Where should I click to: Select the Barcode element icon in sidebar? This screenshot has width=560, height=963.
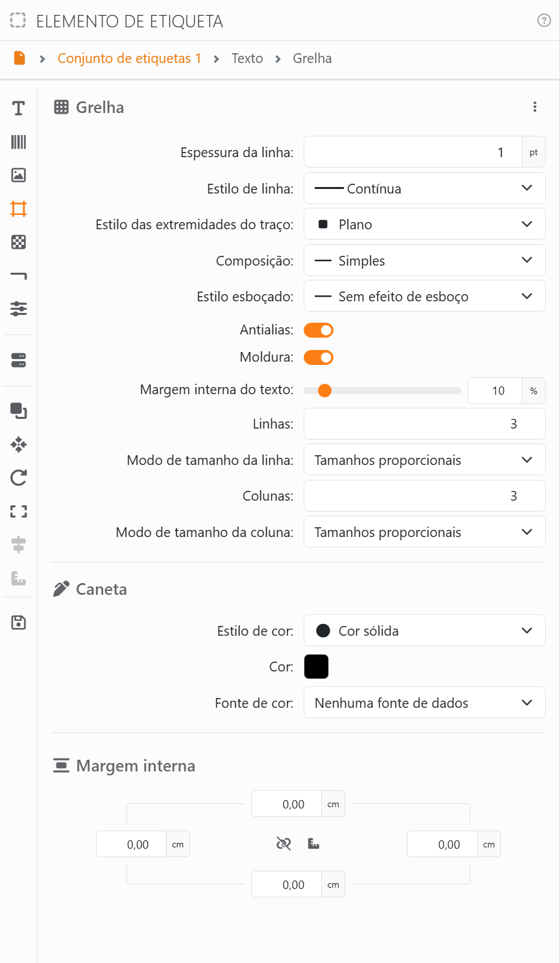(x=18, y=142)
